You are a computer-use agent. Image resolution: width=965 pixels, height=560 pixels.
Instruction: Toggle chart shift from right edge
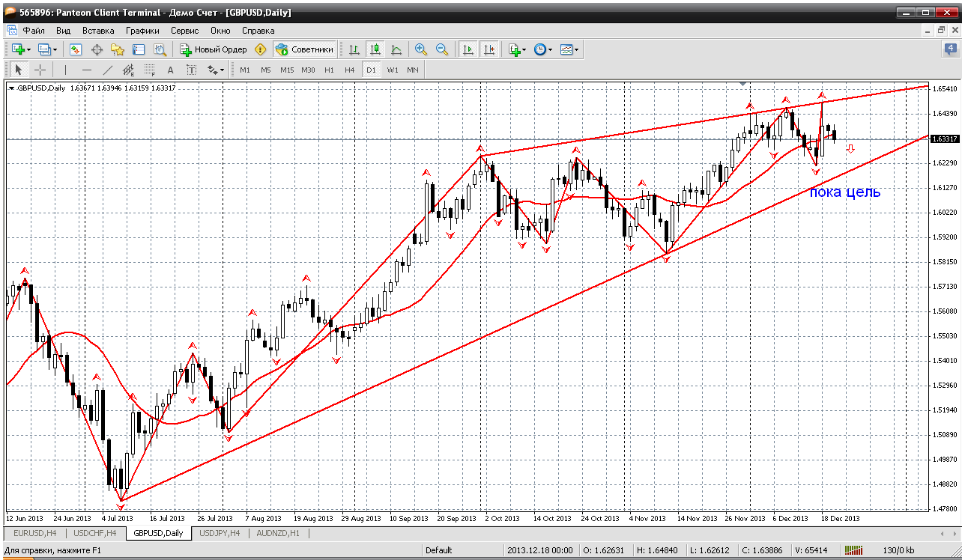(489, 49)
